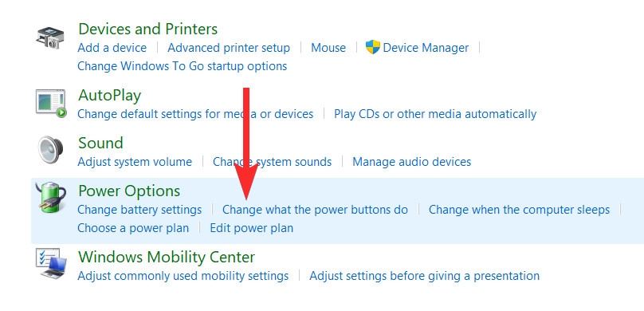Open Adjust system volume

pyautogui.click(x=135, y=162)
